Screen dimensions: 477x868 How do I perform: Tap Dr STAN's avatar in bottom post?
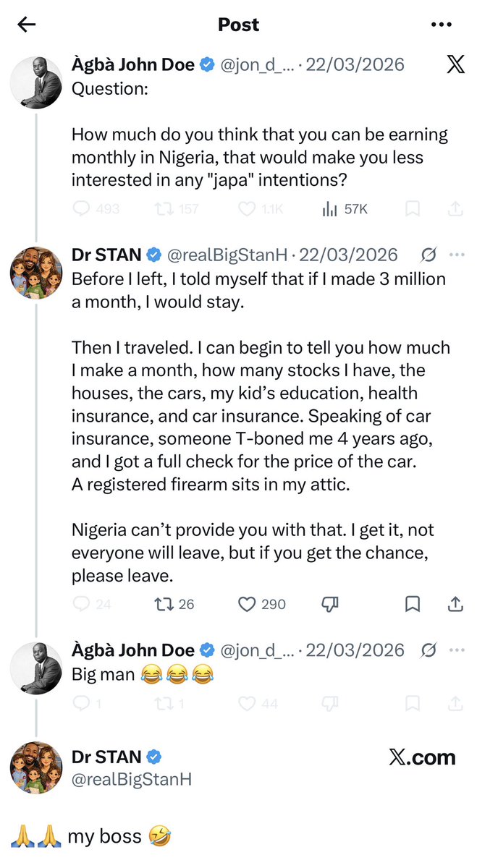coord(35,767)
